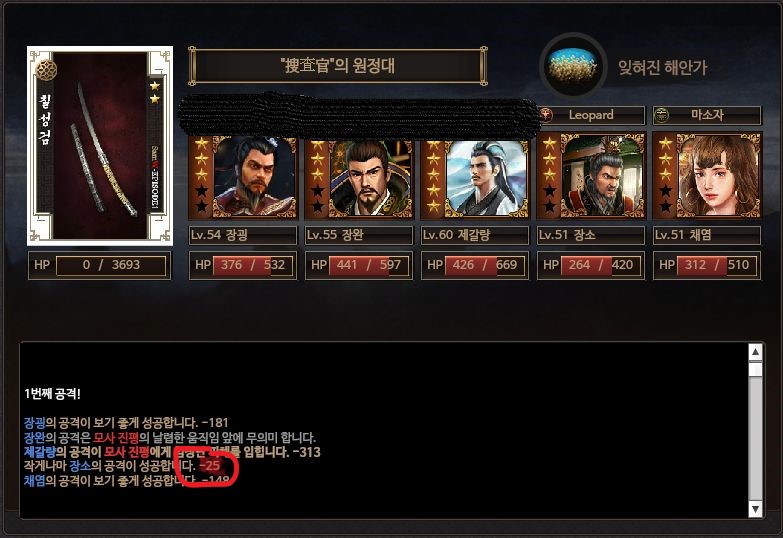Click the battle log scrollbar thumb
The width and height of the screenshot is (783, 538).
[756, 369]
